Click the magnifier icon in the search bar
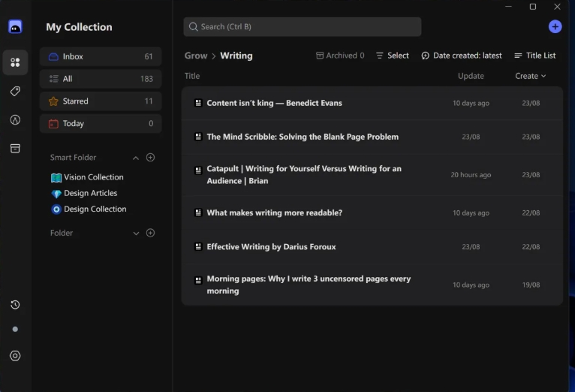Viewport: 575px width, 392px height. (193, 27)
